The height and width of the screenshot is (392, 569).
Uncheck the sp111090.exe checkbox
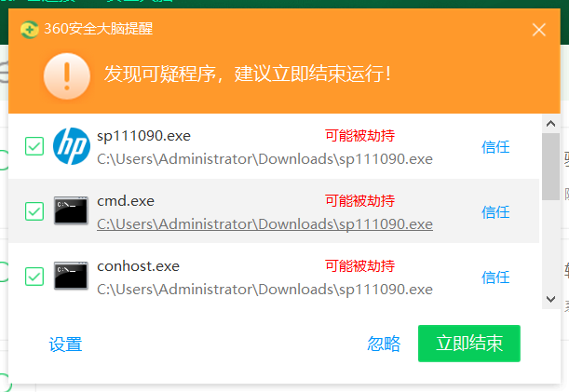click(x=34, y=146)
